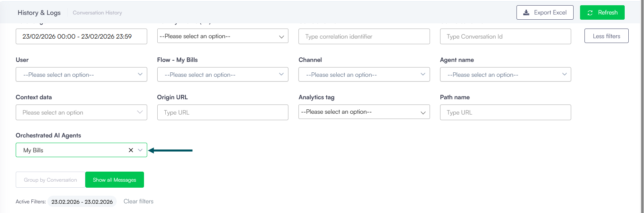This screenshot has height=213, width=644.
Task: Focus the Origin URL input field
Action: point(222,113)
